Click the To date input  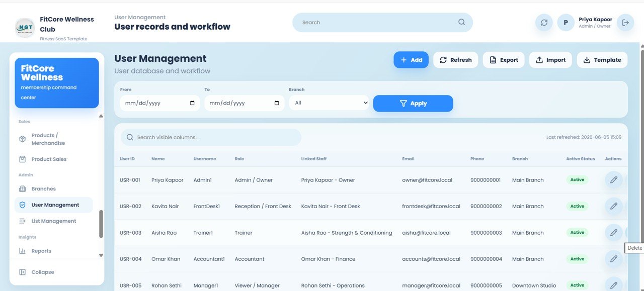tap(245, 103)
